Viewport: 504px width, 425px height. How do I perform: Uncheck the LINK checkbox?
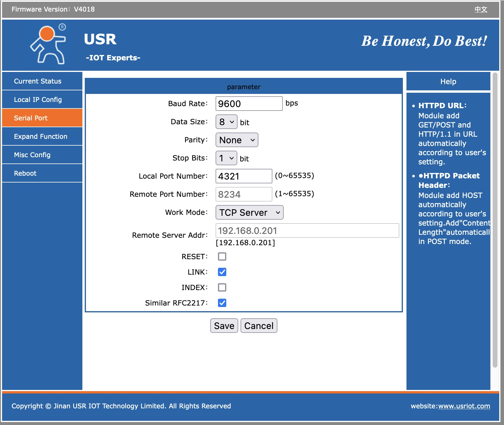pyautogui.click(x=222, y=272)
